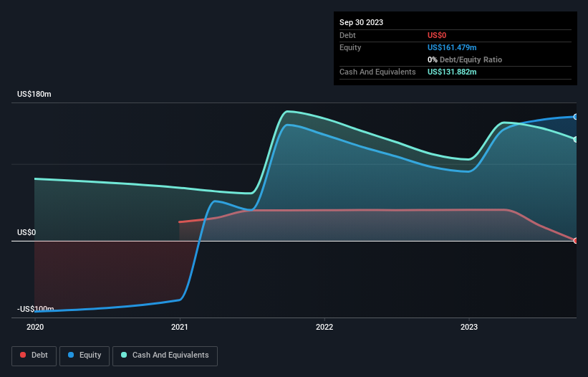Click the 2022 x-axis label
Screen dimensions: 588x377
pyautogui.click(x=324, y=327)
